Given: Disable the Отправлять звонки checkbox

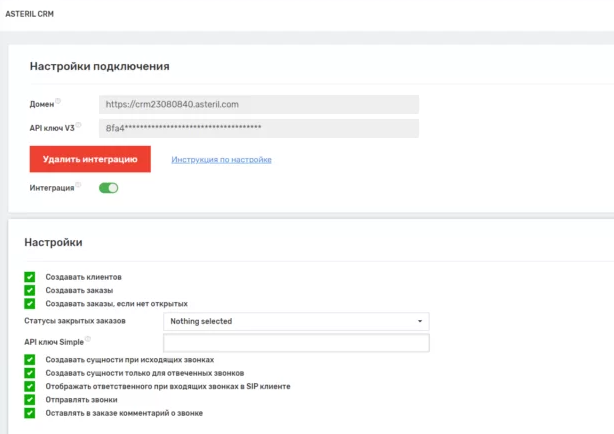Looking at the screenshot, I should (x=29, y=399).
